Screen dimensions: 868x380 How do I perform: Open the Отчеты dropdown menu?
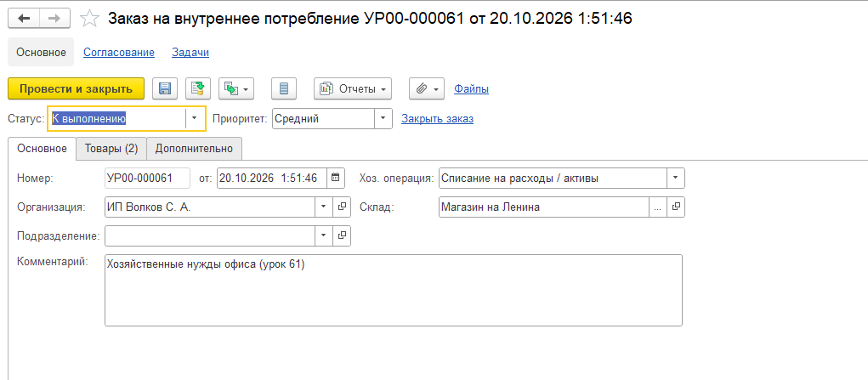(353, 88)
